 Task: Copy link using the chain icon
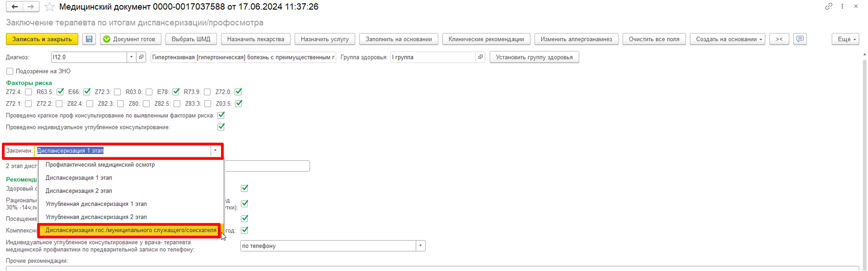pos(829,6)
